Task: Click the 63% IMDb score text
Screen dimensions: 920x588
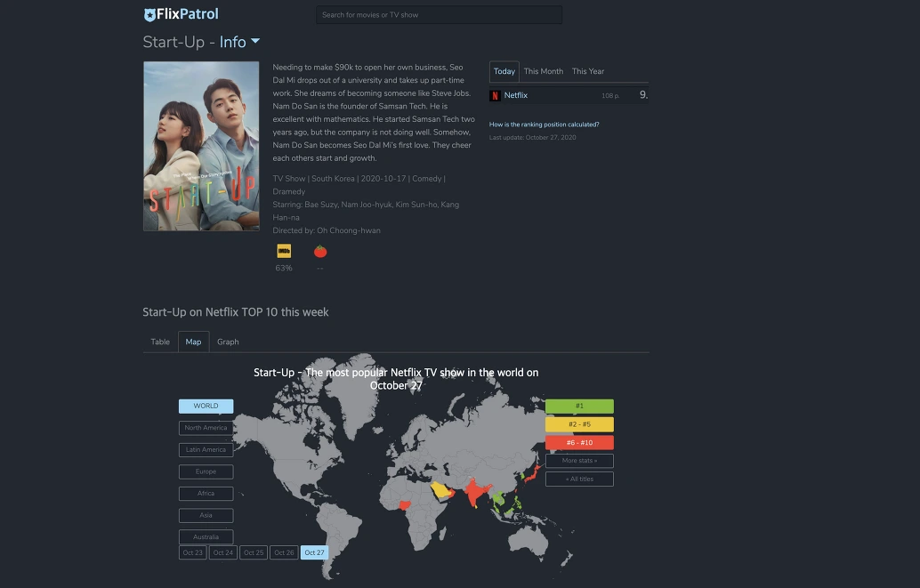Action: point(284,268)
